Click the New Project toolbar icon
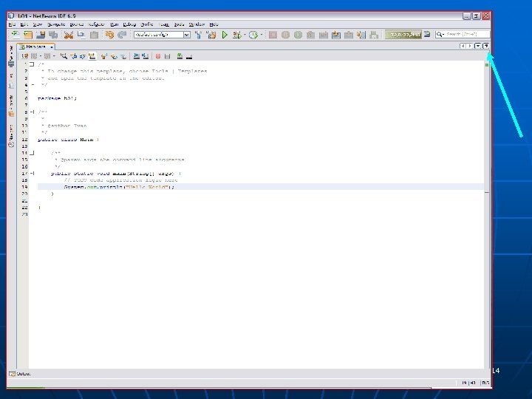 tap(28, 35)
